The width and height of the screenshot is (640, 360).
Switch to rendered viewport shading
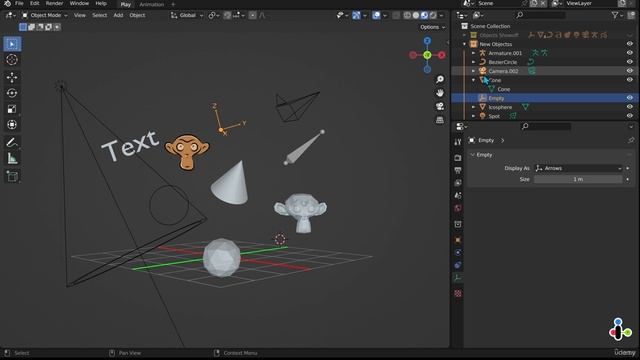click(x=433, y=16)
